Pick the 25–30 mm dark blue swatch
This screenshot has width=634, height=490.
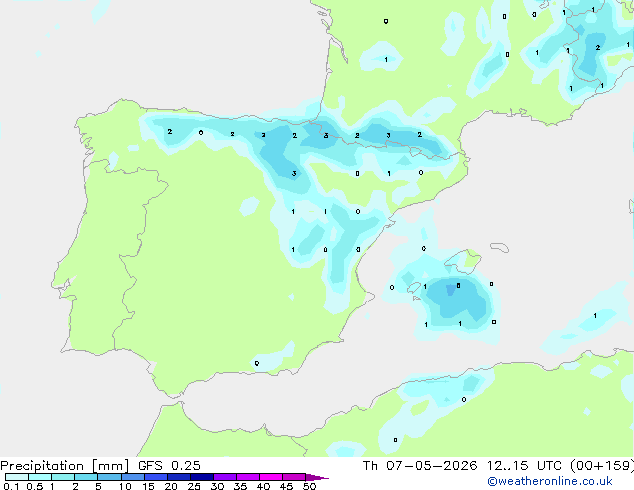[x=202, y=477]
